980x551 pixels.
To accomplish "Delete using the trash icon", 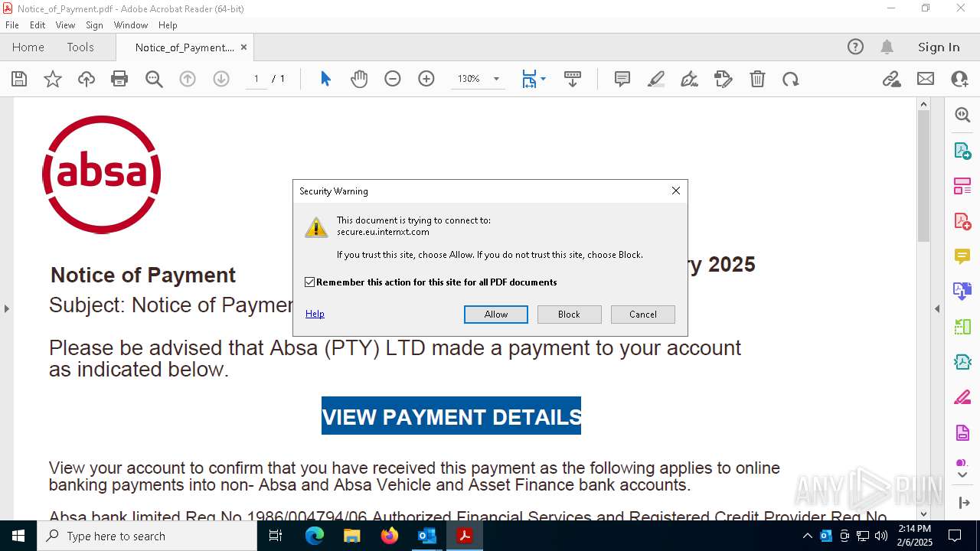I will pyautogui.click(x=757, y=79).
